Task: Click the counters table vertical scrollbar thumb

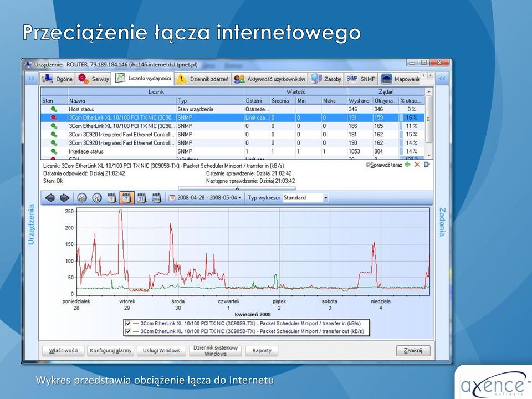Action: pyautogui.click(x=428, y=119)
